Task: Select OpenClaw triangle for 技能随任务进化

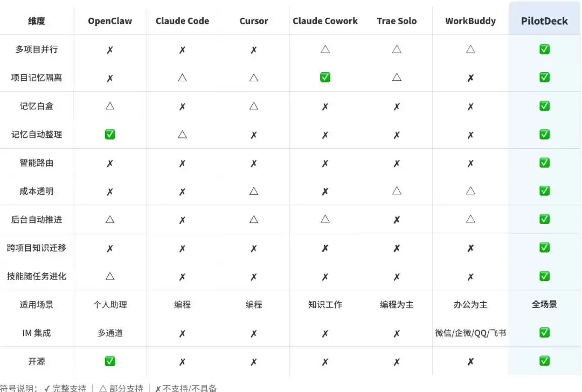Action: 110,276
